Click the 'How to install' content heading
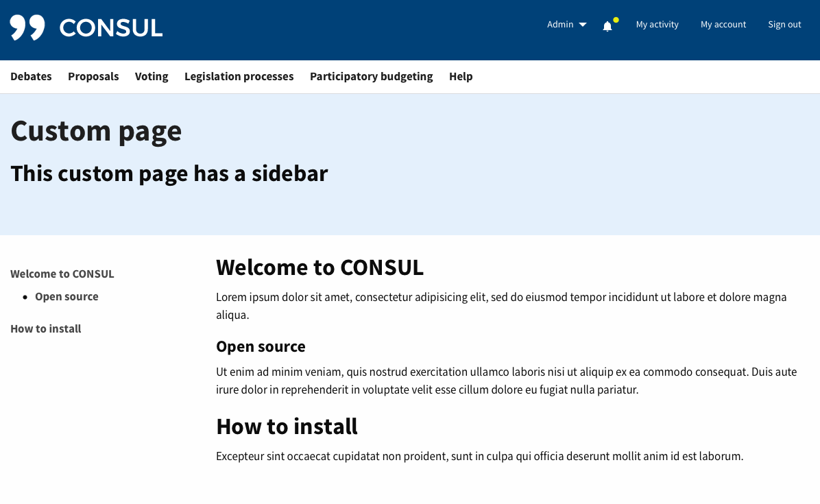 click(287, 427)
